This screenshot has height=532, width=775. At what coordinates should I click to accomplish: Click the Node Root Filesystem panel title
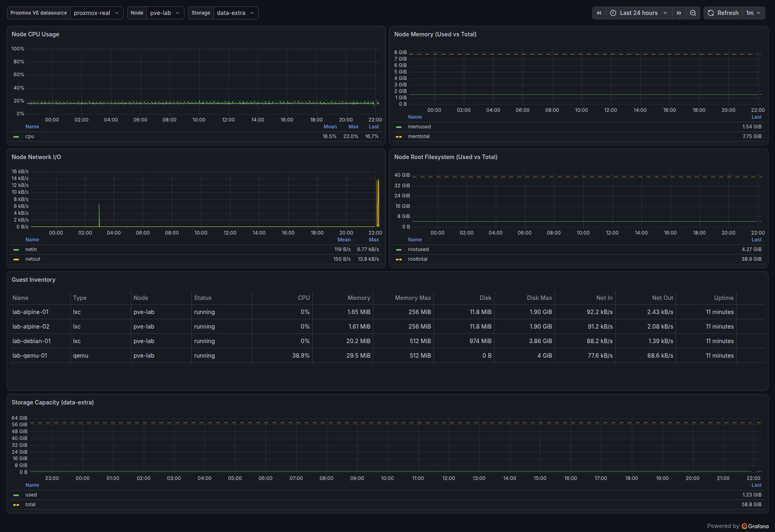(x=446, y=157)
